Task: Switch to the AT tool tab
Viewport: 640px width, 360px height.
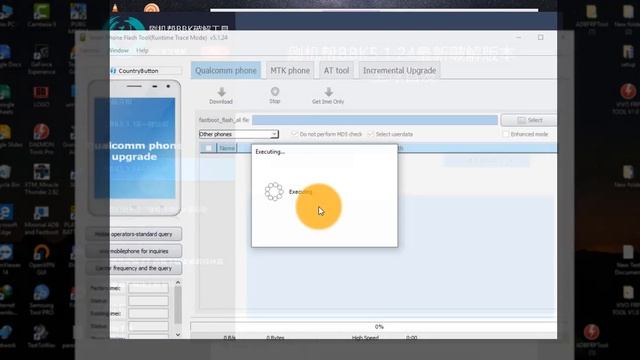Action: tap(336, 70)
